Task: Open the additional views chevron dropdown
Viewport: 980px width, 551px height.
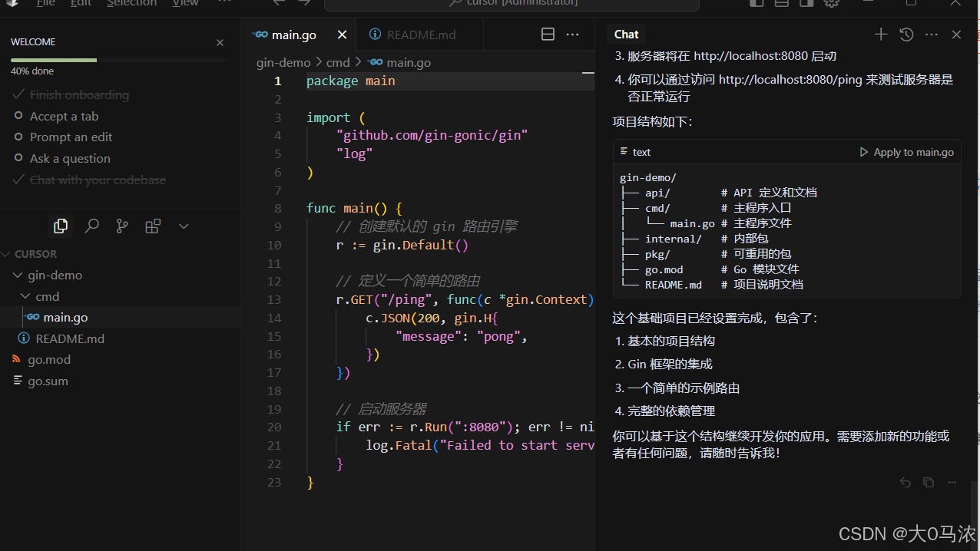Action: [x=184, y=226]
